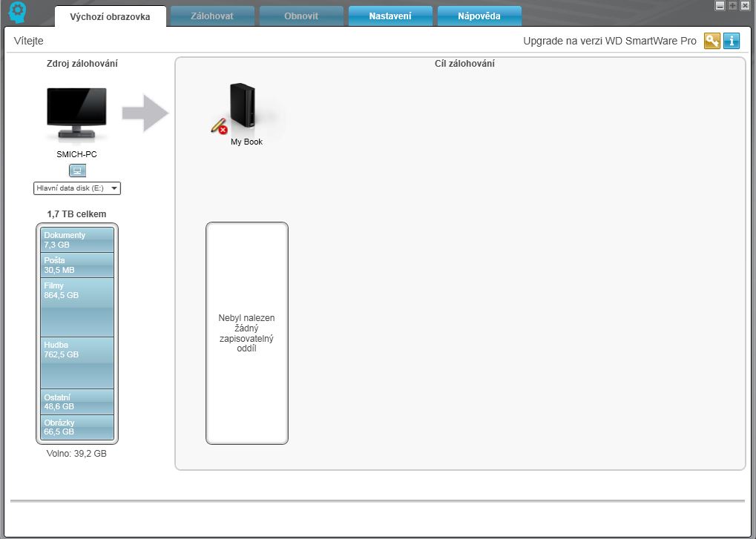Open the Hlavní data disk (E:) dropdown
Image resolution: width=756 pixels, height=539 pixels.
point(77,188)
